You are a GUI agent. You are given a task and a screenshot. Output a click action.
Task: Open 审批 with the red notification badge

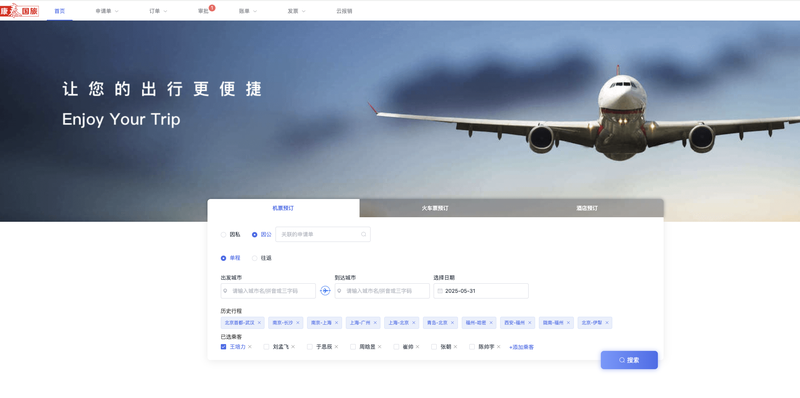204,11
